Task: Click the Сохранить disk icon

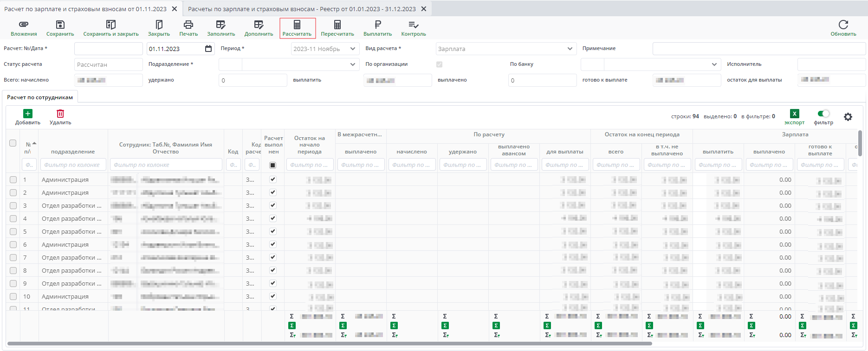Action: pos(60,25)
